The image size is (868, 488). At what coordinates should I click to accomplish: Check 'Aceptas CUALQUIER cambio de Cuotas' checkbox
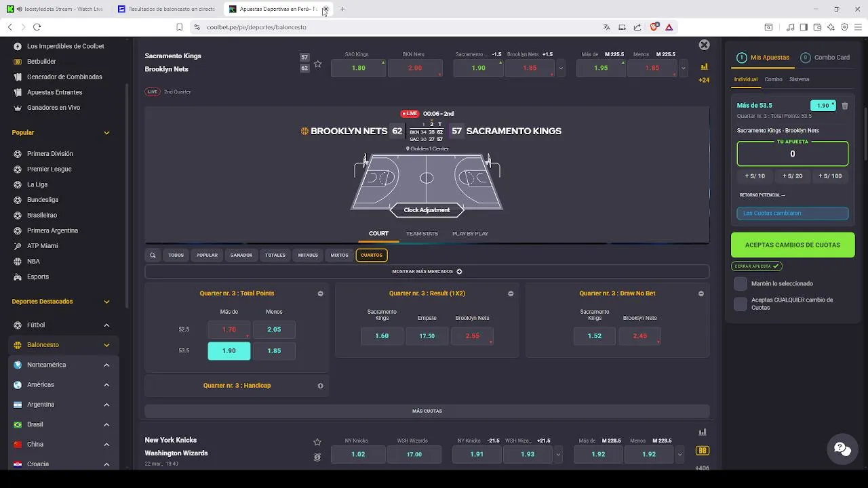[741, 304]
